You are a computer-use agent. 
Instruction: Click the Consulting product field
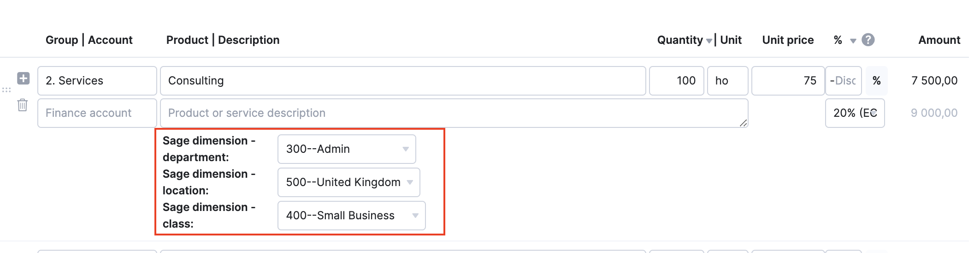click(x=403, y=81)
